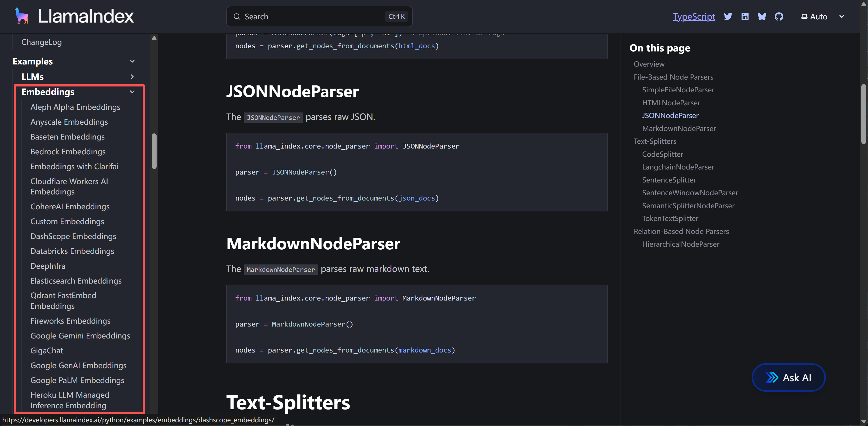Jump to CodeSplitter section
Image resolution: width=868 pixels, height=426 pixels.
(662, 154)
